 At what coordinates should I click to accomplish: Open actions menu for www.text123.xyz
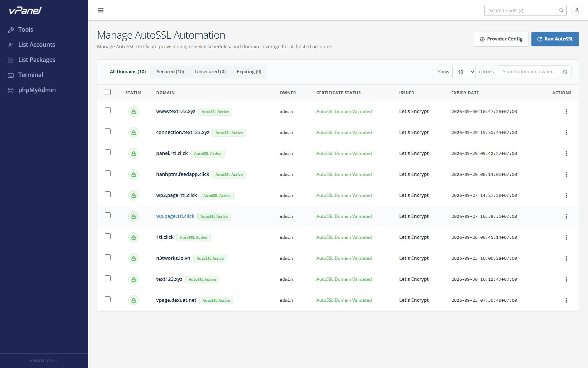[x=566, y=112]
